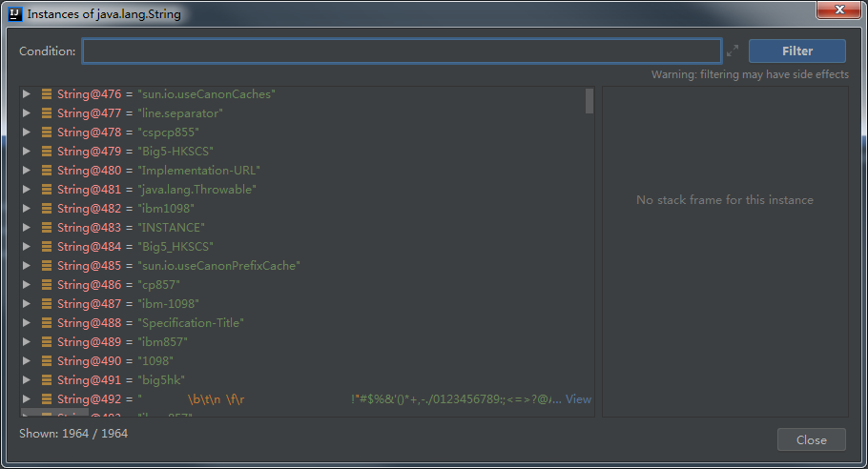Select the "sun.io.useCanonCaches" value text
This screenshot has width=868, height=469.
[206, 94]
